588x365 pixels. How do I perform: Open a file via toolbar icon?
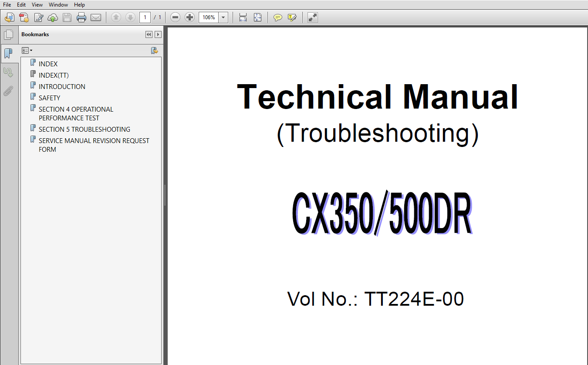click(10, 17)
